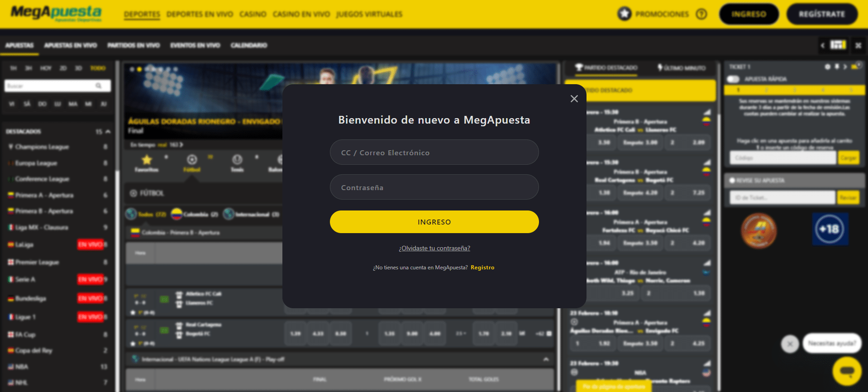
Task: Open Juegos Virtuales tab
Action: click(369, 14)
